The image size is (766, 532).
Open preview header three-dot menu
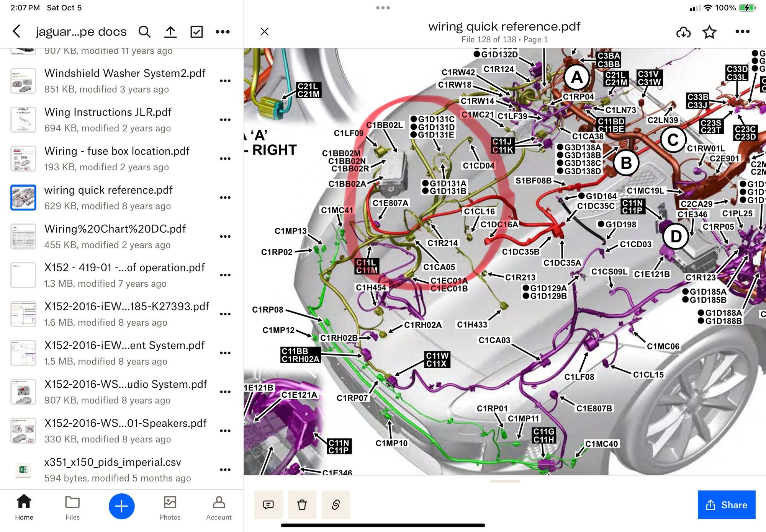(x=742, y=32)
